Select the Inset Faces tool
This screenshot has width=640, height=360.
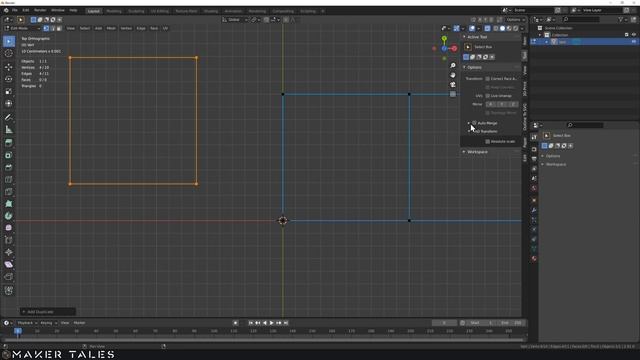tap(9, 155)
